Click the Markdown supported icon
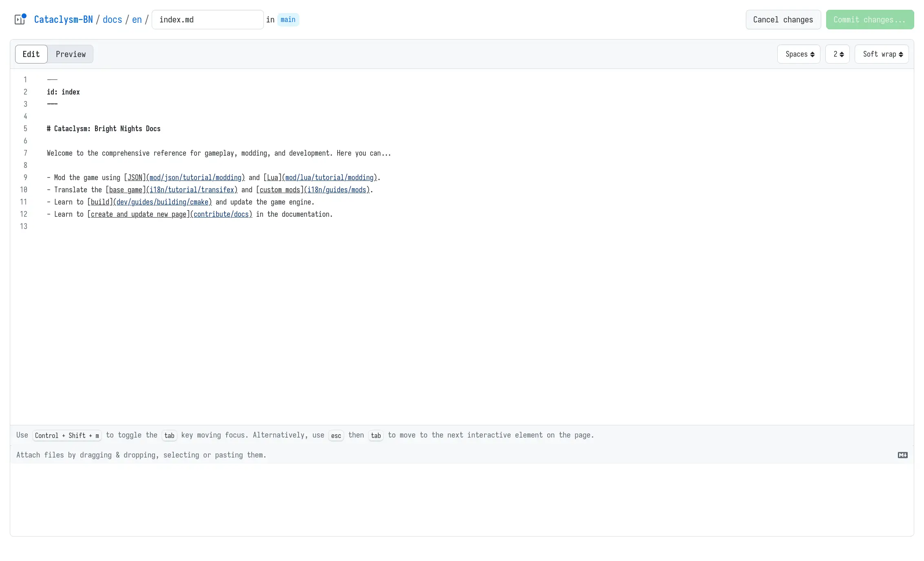Viewport: 924px width, 561px height. pos(902,455)
